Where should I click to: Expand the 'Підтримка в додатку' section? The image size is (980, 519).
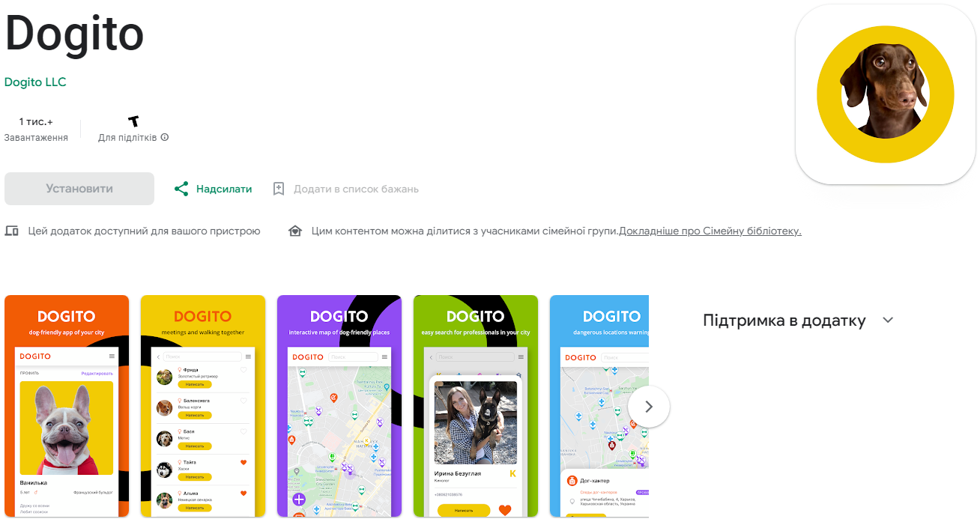click(x=784, y=320)
